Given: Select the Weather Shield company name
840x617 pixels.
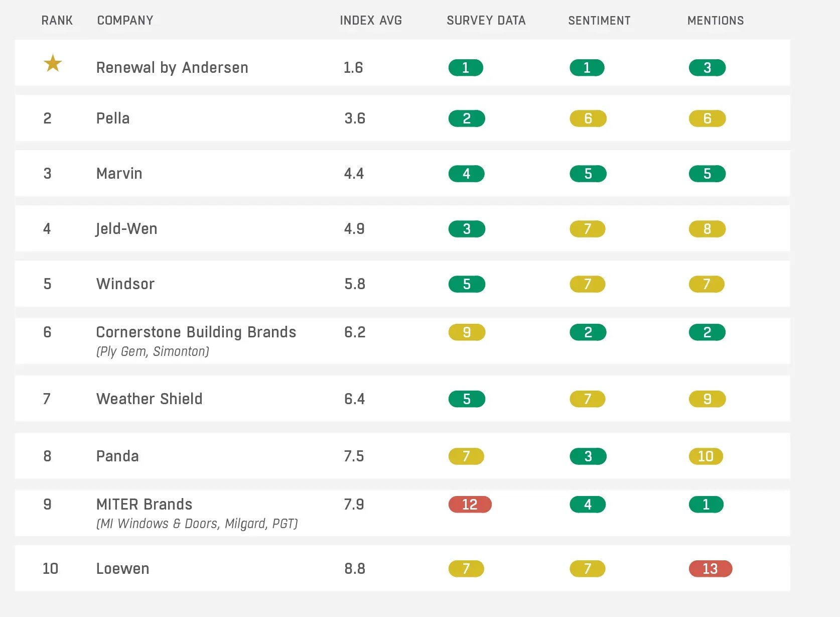Looking at the screenshot, I should (x=149, y=399).
